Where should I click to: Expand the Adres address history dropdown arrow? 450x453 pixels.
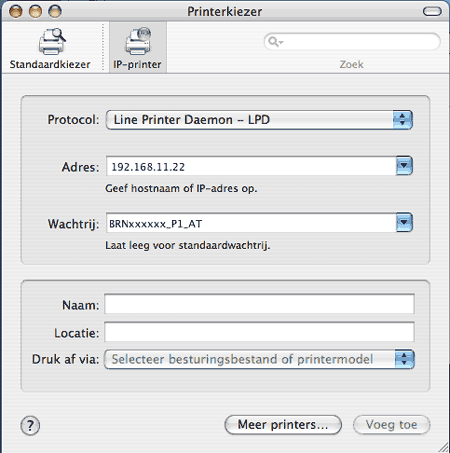(x=404, y=166)
